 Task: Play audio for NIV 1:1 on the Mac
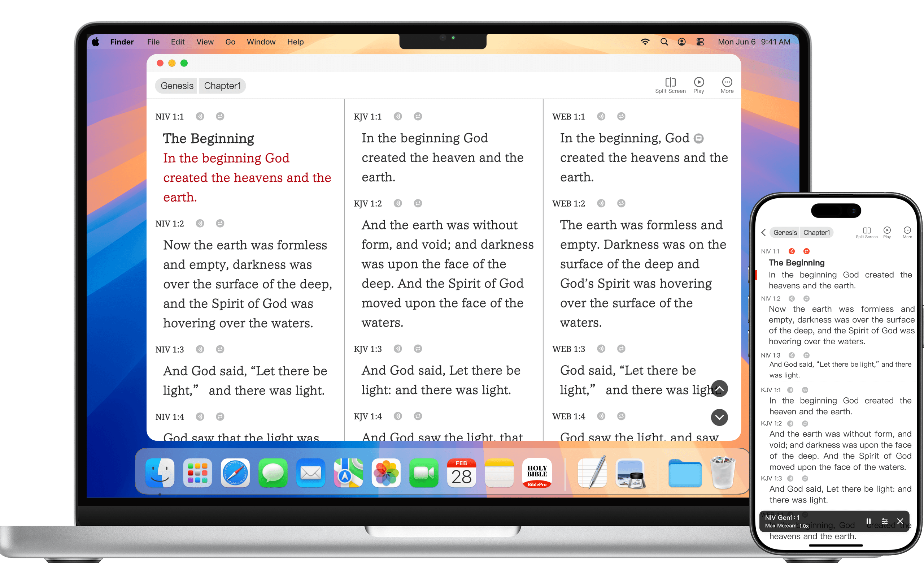pyautogui.click(x=200, y=116)
